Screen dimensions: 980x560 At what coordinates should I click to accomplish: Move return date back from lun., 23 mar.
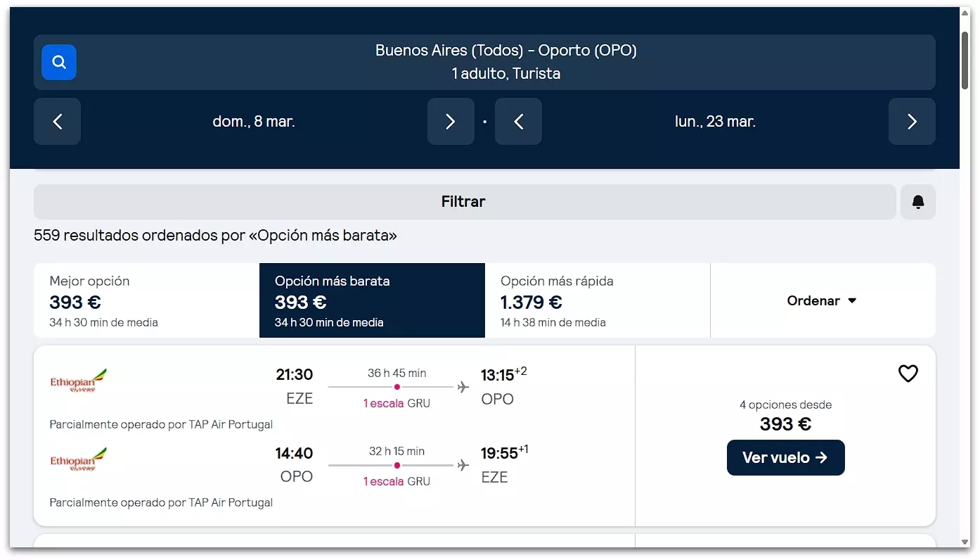coord(518,122)
